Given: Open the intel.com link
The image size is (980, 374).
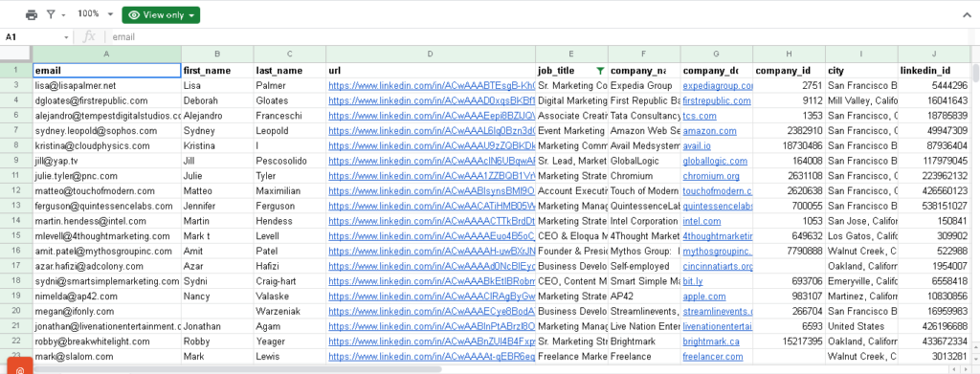Looking at the screenshot, I should click(702, 221).
